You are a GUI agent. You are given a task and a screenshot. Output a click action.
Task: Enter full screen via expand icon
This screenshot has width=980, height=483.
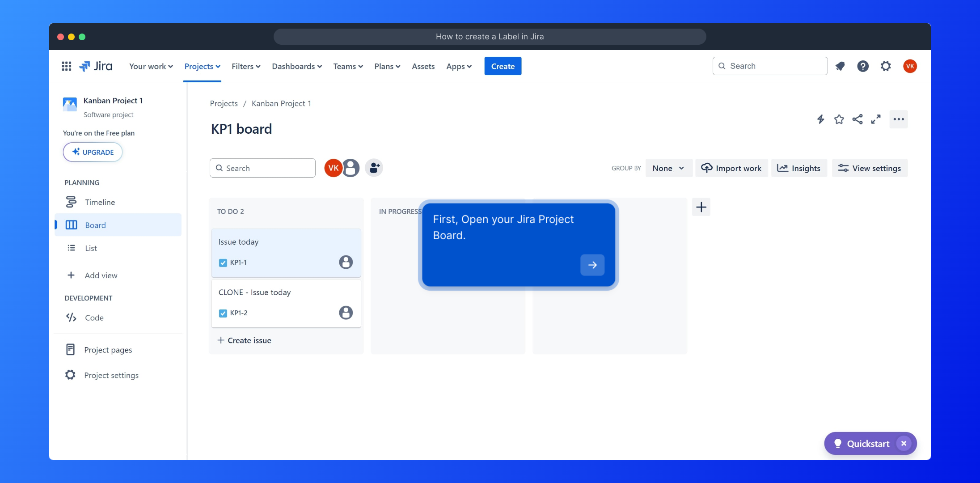tap(875, 119)
